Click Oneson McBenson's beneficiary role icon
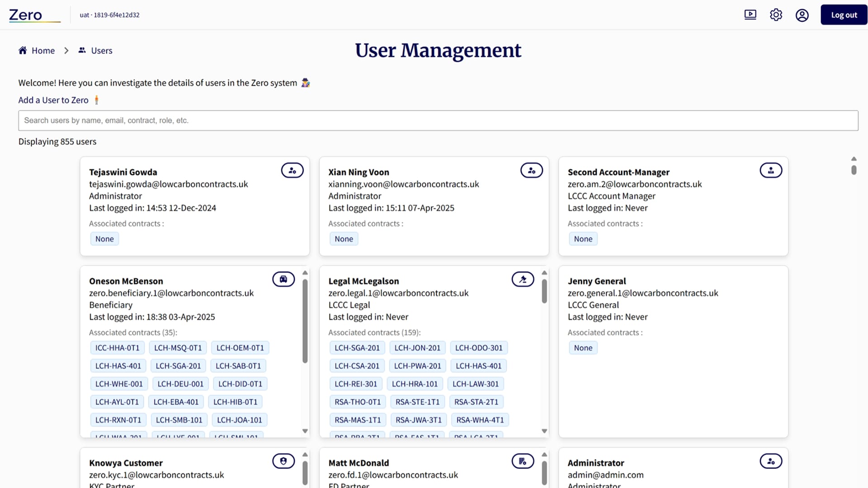Image resolution: width=868 pixels, height=488 pixels. click(283, 279)
